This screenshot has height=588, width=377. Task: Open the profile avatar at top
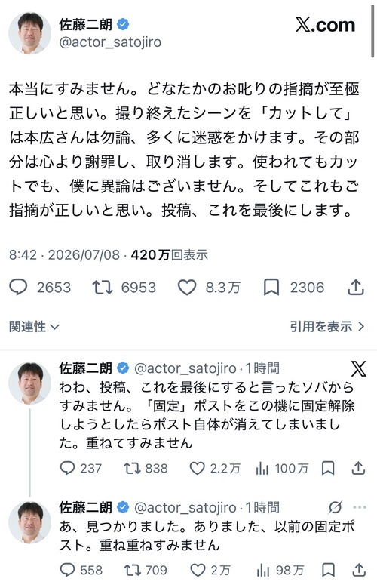coord(29,33)
